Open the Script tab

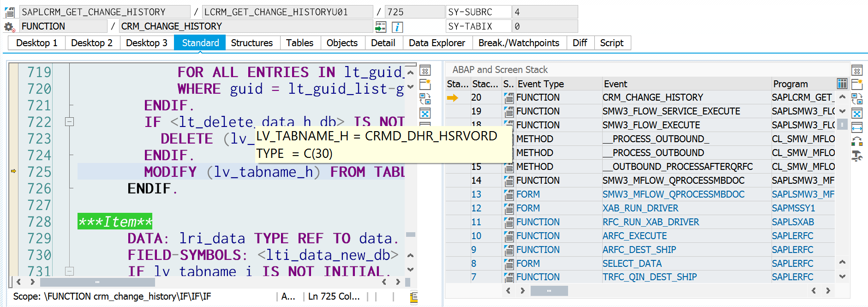click(612, 43)
